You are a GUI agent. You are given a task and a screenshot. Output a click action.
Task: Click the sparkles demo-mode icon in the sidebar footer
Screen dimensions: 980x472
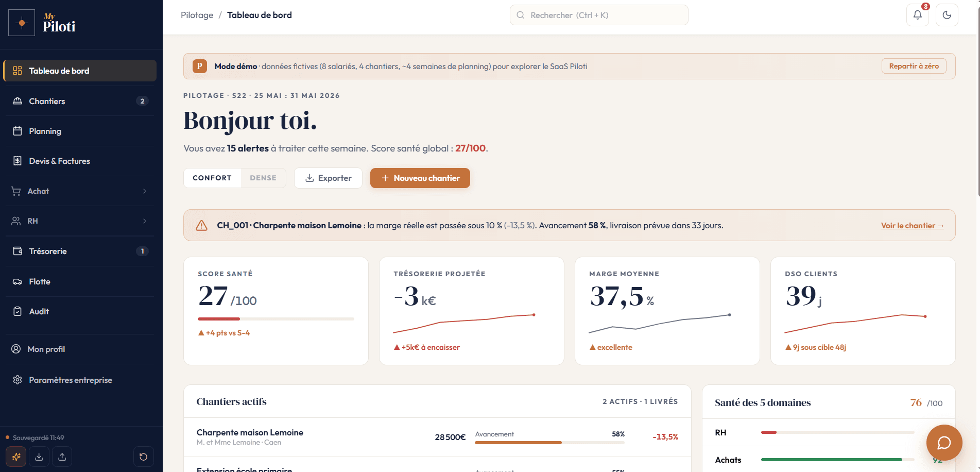16,457
